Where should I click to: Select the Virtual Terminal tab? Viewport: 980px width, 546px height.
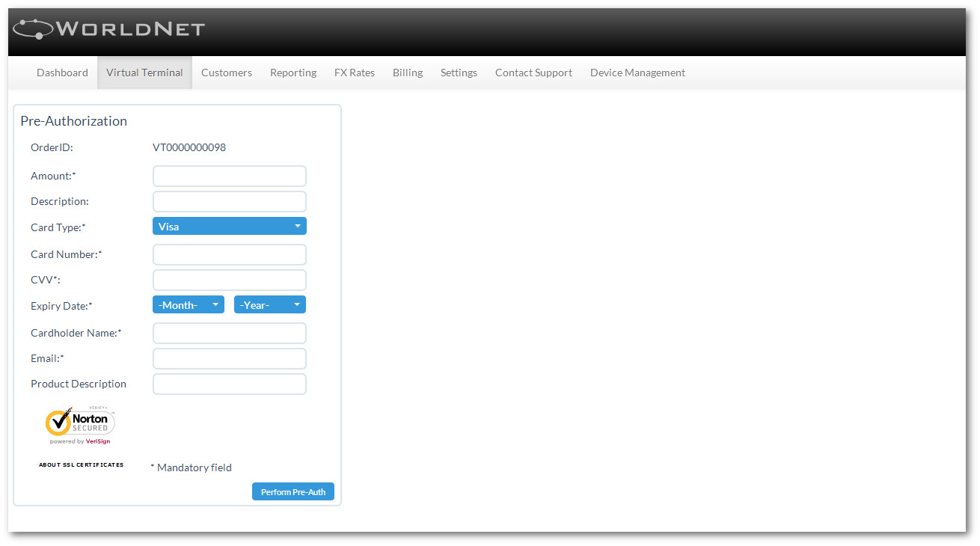[144, 73]
